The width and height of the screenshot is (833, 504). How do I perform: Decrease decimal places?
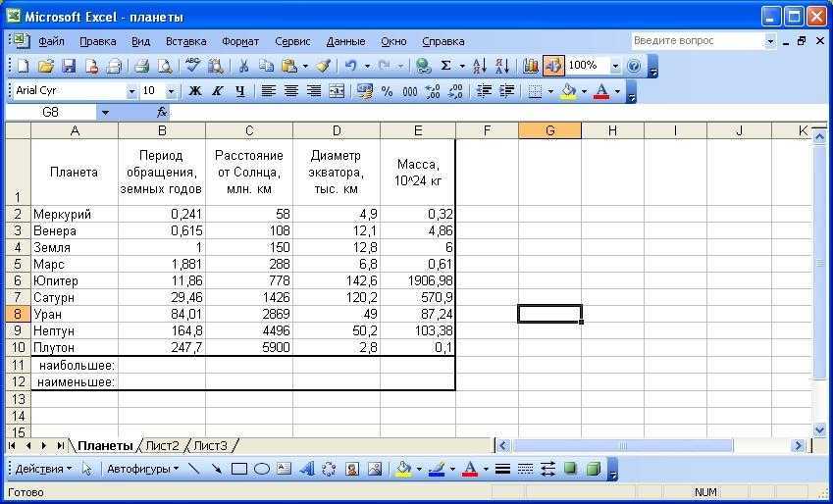point(456,91)
